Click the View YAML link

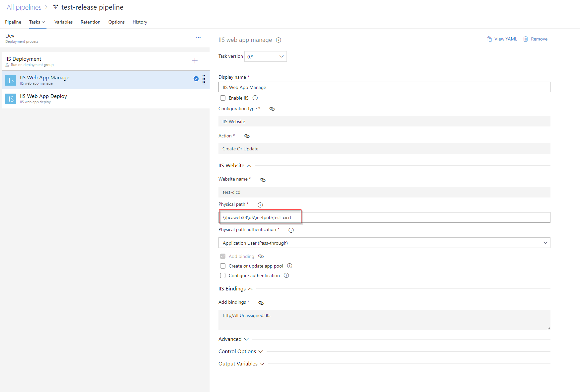click(505, 39)
